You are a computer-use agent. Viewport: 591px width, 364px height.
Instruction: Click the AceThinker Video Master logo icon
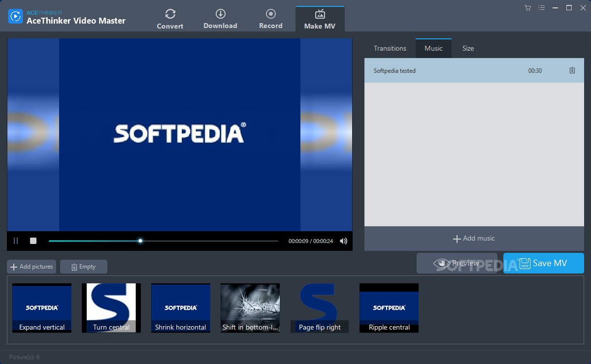15,16
